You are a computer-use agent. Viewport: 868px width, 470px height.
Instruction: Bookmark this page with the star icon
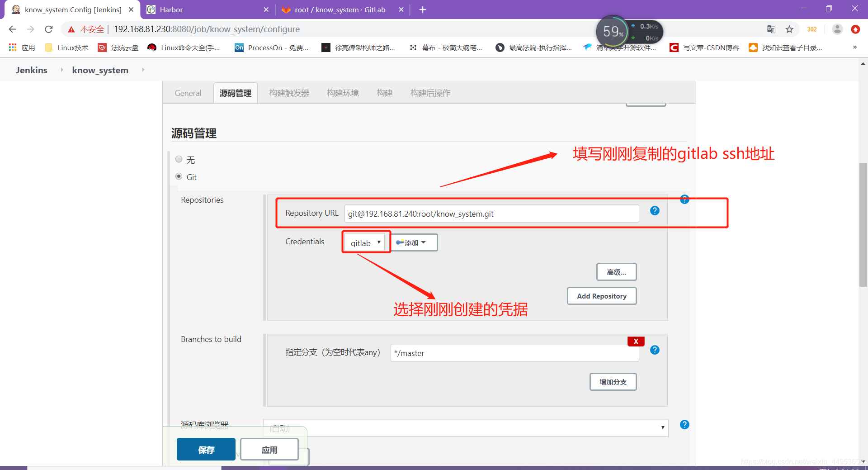pos(789,29)
